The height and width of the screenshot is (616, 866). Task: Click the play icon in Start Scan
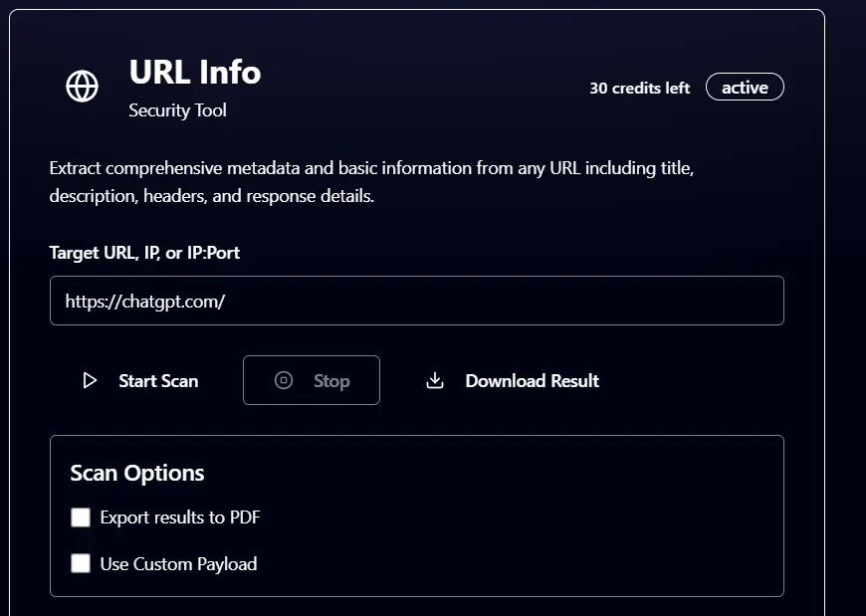[x=90, y=380]
